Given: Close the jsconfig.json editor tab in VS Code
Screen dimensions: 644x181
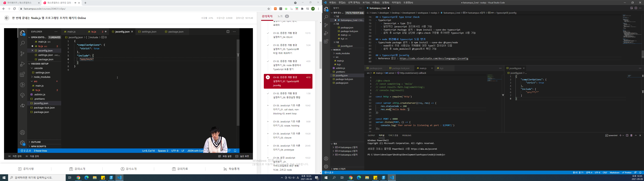Looking at the screenshot, I should point(524,68).
